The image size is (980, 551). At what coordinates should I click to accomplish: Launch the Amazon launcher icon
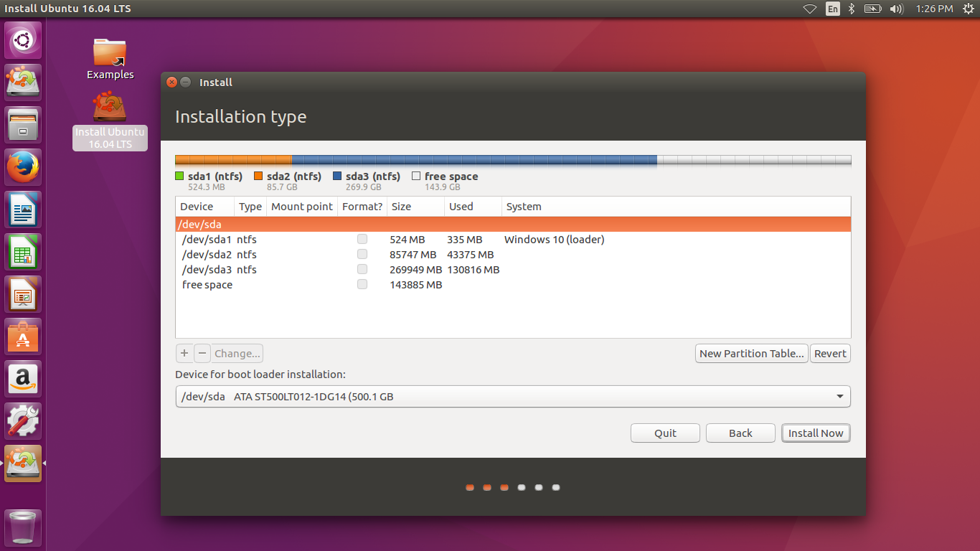pos(23,379)
